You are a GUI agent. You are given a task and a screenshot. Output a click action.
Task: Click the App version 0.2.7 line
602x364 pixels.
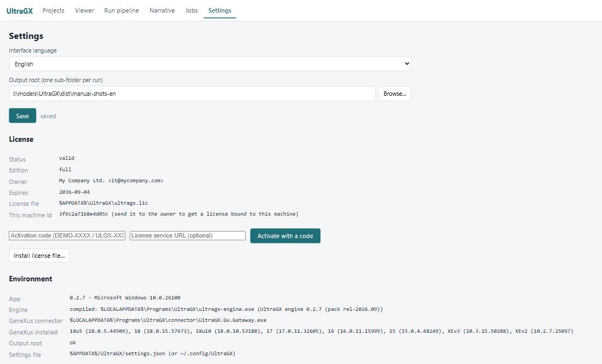[125, 298]
